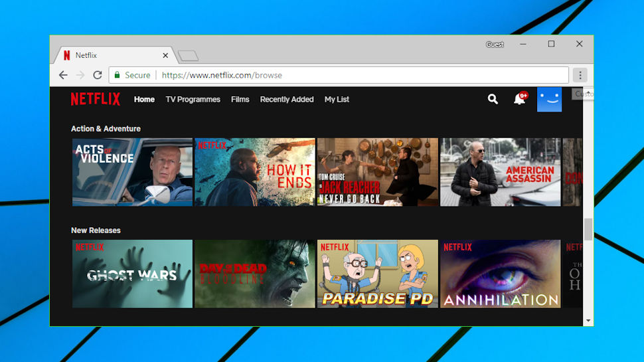The height and width of the screenshot is (362, 644).
Task: Open the notifications bell with 9+ badge
Action: click(520, 98)
